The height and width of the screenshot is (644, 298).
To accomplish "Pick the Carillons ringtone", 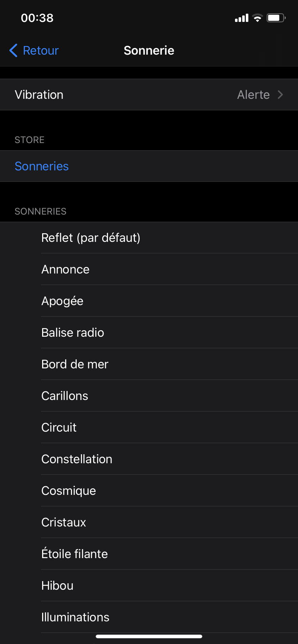I will pos(65,396).
